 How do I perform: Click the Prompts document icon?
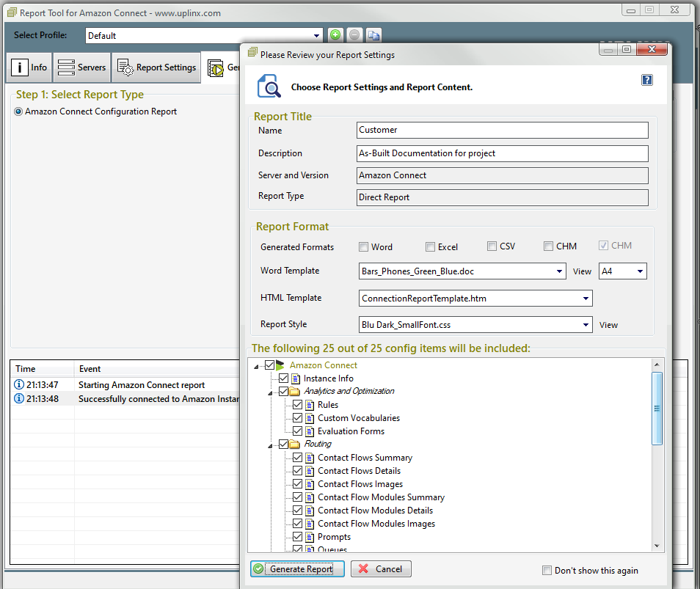310,537
